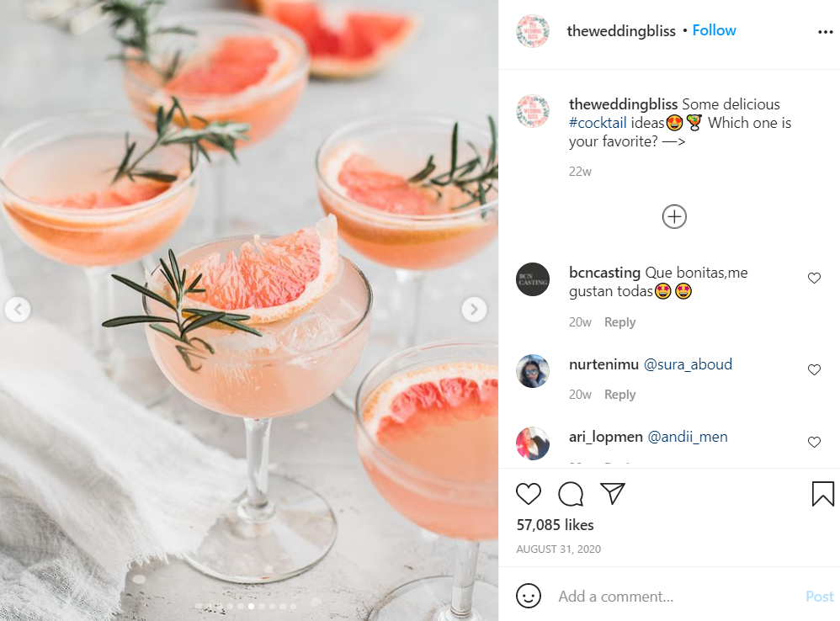Reply to bcncasting's comment
The width and height of the screenshot is (840, 621).
pyautogui.click(x=619, y=322)
